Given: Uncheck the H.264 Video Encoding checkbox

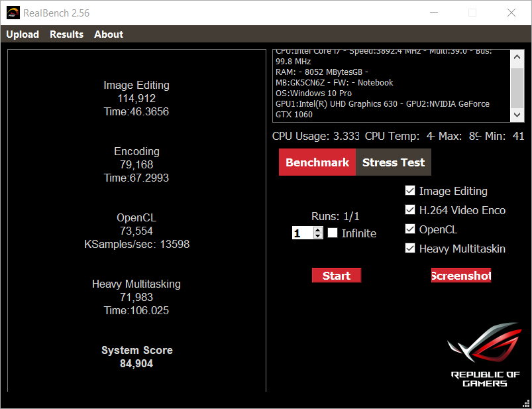Looking at the screenshot, I should tap(410, 209).
